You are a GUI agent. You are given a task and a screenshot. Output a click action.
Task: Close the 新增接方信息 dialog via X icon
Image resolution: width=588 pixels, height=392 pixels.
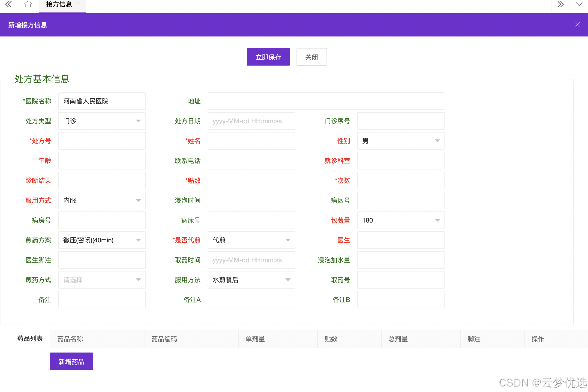pos(578,24)
